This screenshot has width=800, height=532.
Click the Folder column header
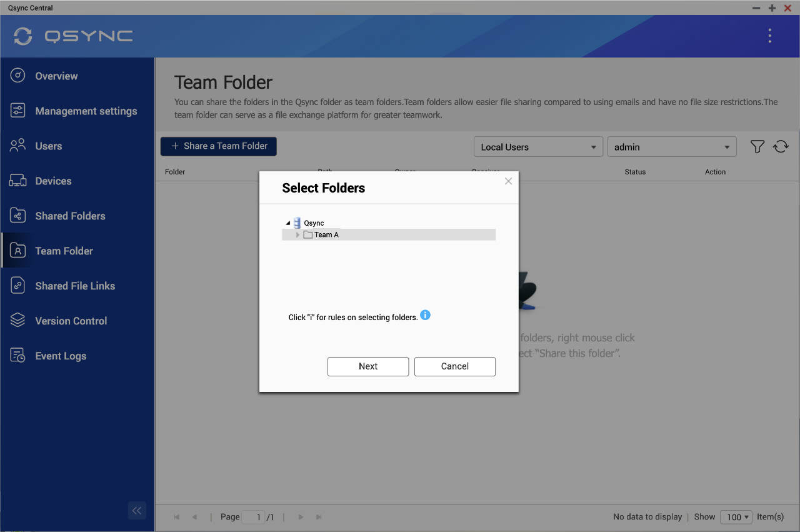click(175, 172)
